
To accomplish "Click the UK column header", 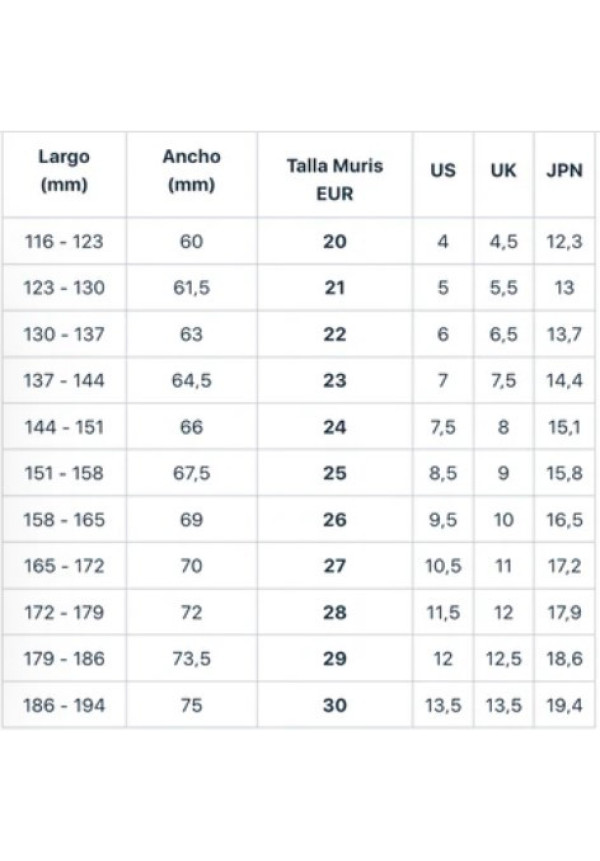I will click(503, 170).
